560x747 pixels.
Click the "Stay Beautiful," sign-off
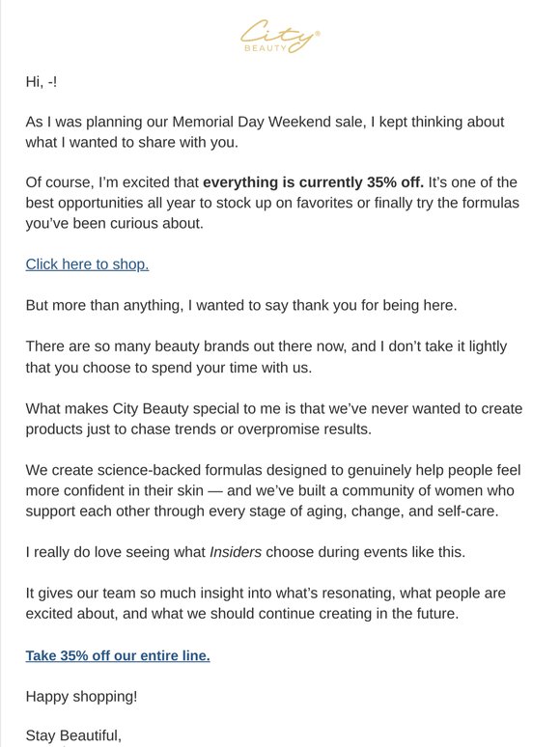pyautogui.click(x=73, y=735)
